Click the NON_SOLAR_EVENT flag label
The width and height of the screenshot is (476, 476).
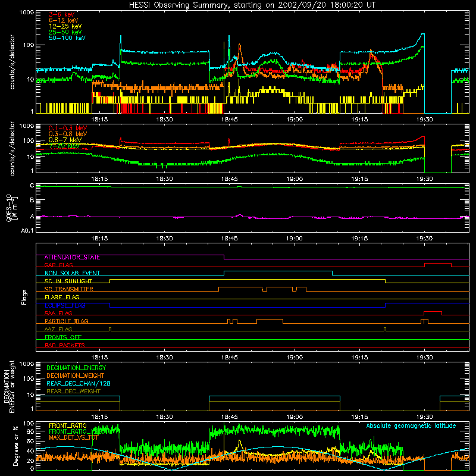[72, 273]
